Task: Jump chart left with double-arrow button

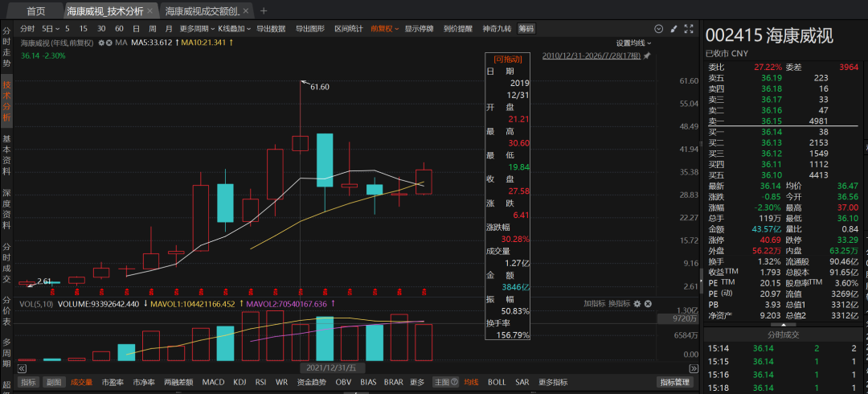Action: [23, 368]
